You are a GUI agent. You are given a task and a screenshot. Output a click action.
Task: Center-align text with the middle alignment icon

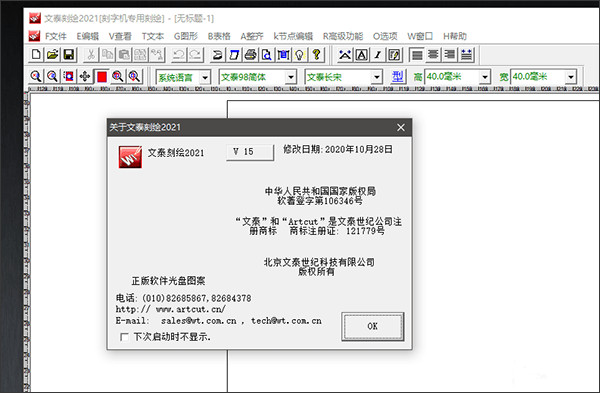click(x=433, y=55)
